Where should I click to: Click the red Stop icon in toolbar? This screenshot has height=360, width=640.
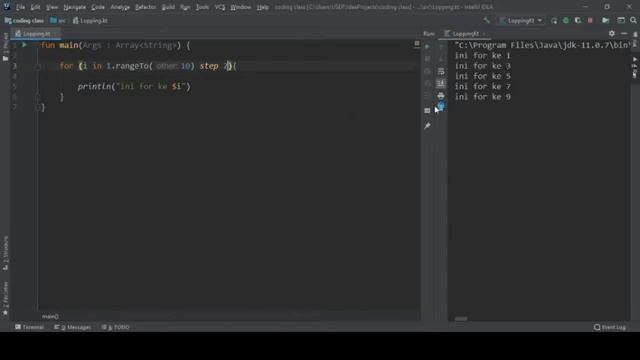pos(590,20)
